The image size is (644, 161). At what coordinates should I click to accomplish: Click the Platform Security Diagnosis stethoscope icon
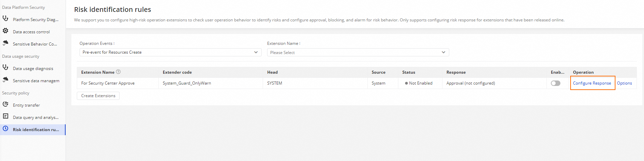[x=5, y=19]
